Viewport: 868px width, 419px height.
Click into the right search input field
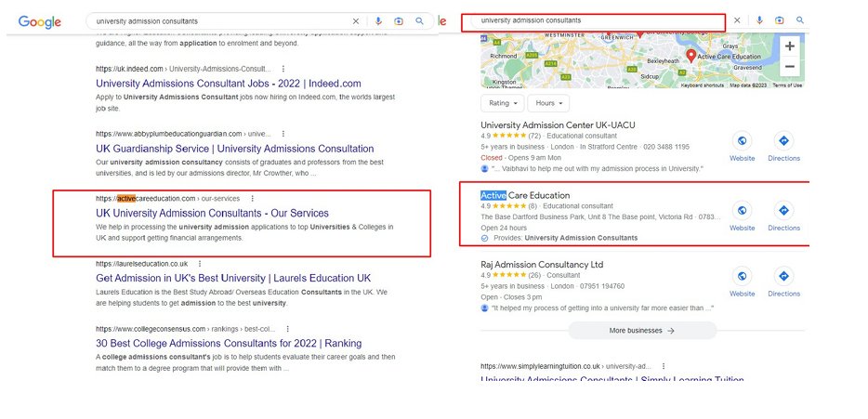pyautogui.click(x=595, y=20)
